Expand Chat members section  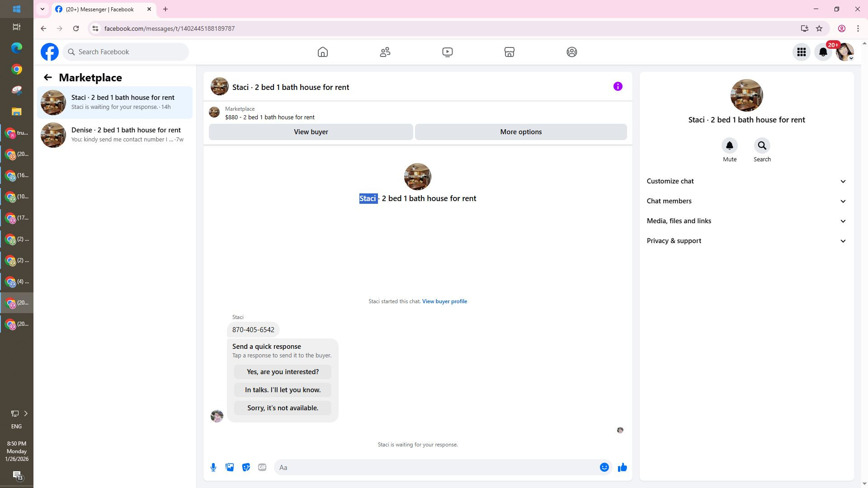click(746, 201)
